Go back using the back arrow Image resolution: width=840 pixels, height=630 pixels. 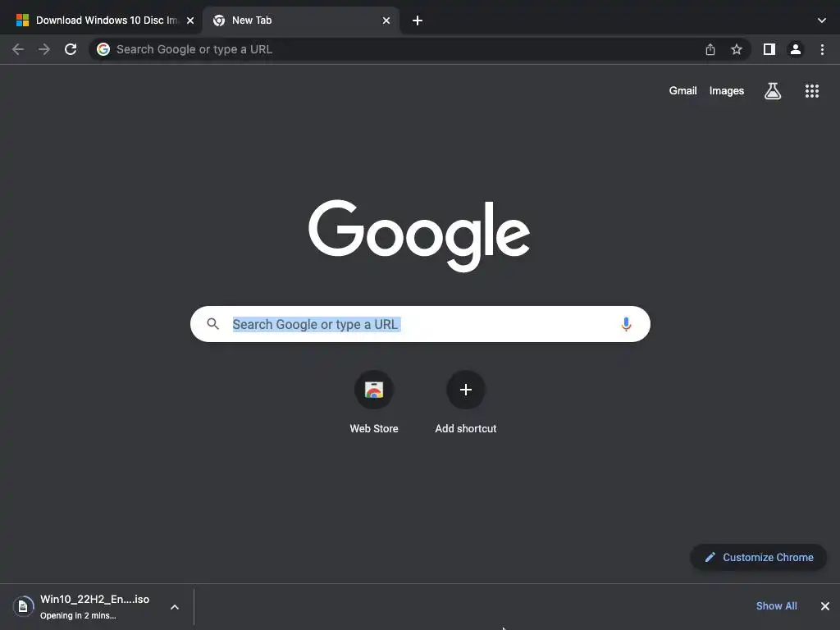(18, 49)
